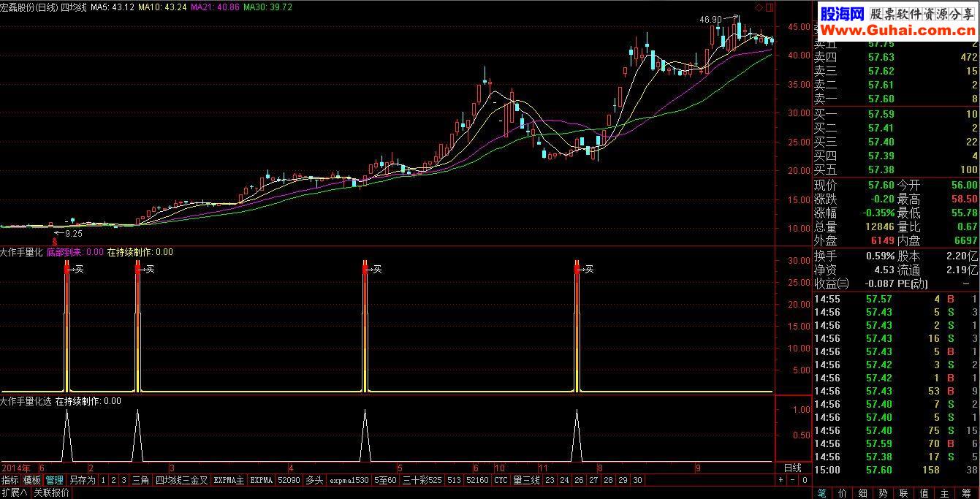Apply the EXPMA主 template

229,480
